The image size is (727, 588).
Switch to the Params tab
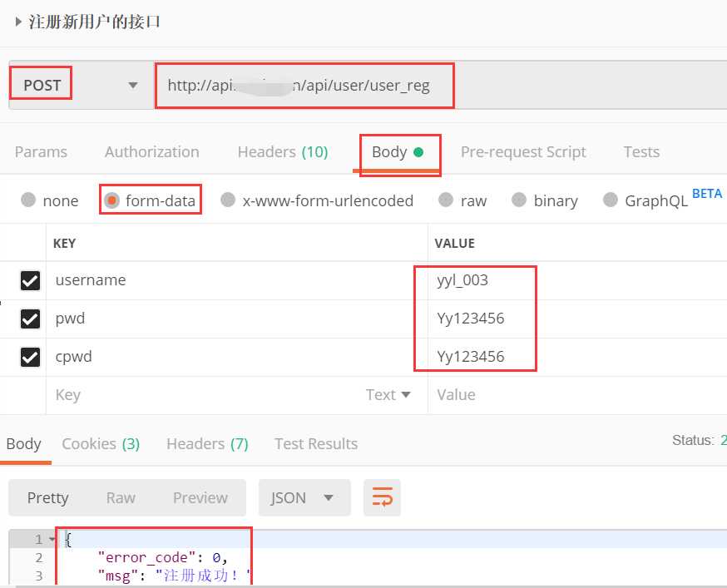[41, 152]
